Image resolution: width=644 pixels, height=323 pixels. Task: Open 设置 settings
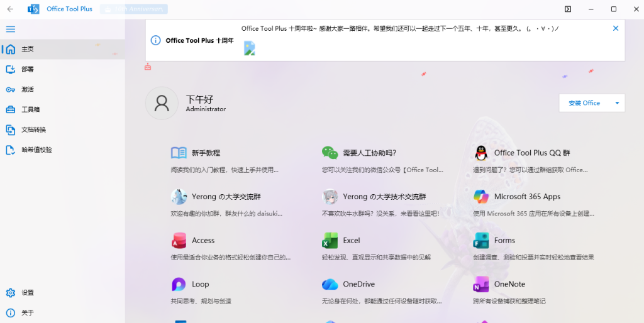point(62,293)
